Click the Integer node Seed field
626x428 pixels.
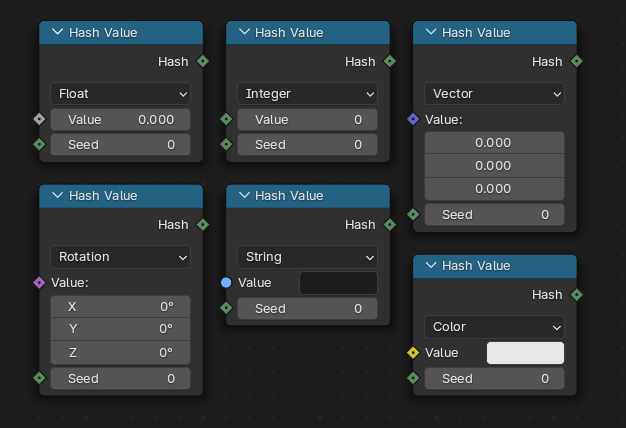click(307, 145)
